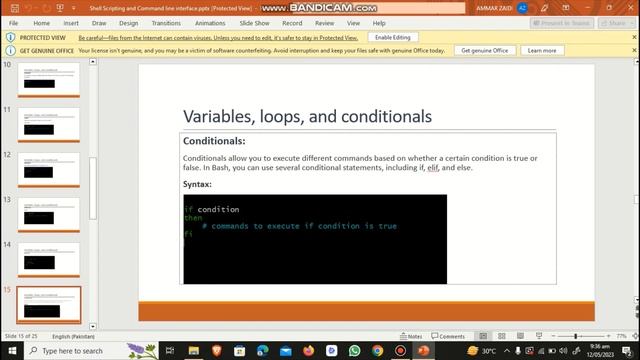Click the Present in Teams button
Screen dimensions: 640x360
[x=562, y=23]
